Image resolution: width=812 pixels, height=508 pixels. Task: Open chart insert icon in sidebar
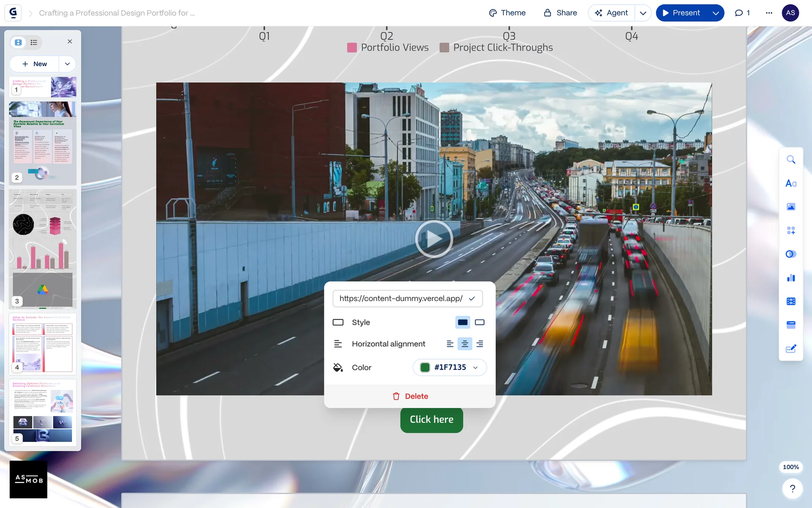[x=790, y=278]
